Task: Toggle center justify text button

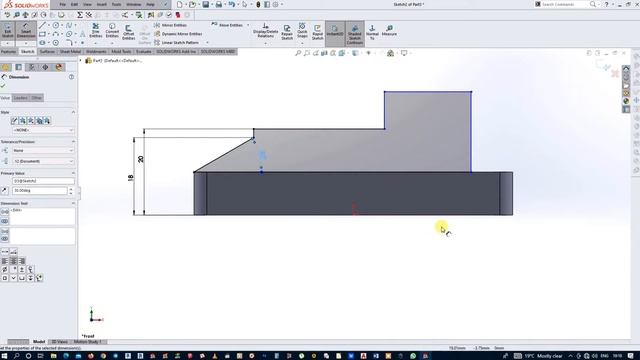Action: click(13, 261)
